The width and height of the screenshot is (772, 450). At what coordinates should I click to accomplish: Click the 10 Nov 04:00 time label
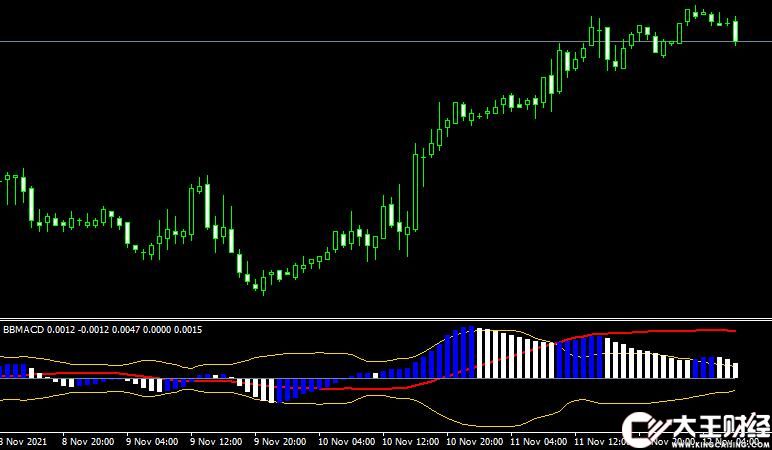pyautogui.click(x=347, y=441)
